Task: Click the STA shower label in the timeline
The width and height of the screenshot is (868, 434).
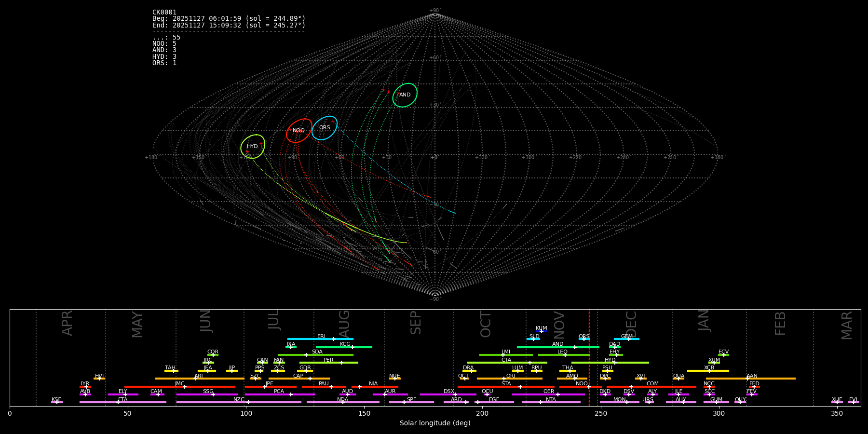Action: tap(506, 384)
